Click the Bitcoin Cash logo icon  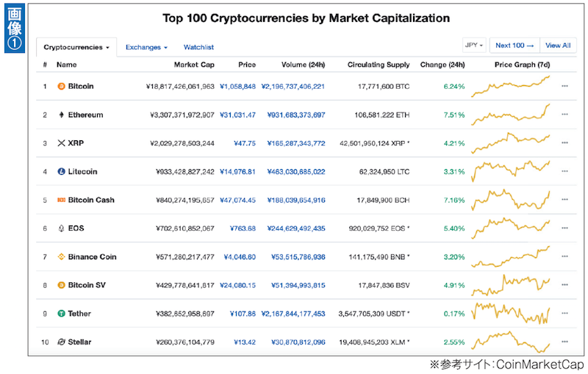click(62, 200)
